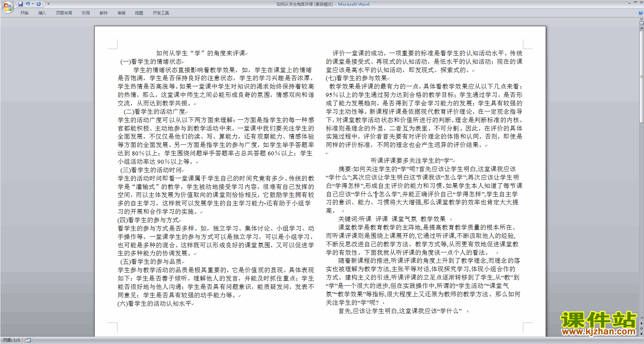Image resolution: width=644 pixels, height=344 pixels.
Task: Click the vertical scrollbar up arrow
Action: tap(642, 29)
